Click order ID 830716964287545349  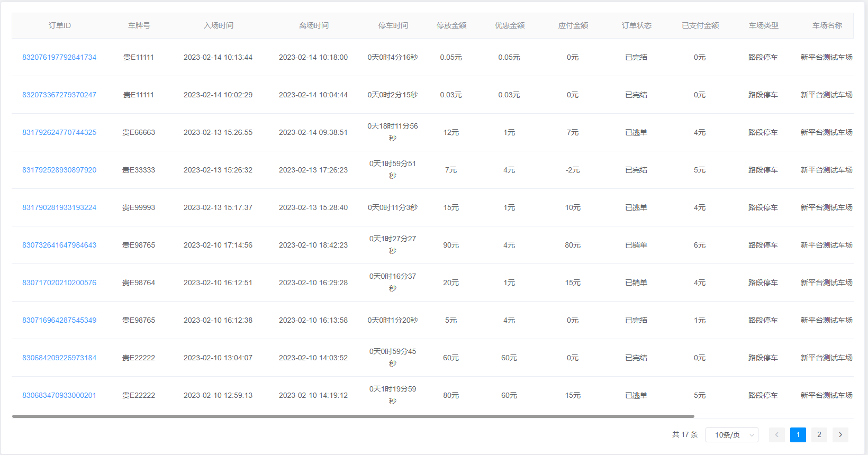[59, 320]
